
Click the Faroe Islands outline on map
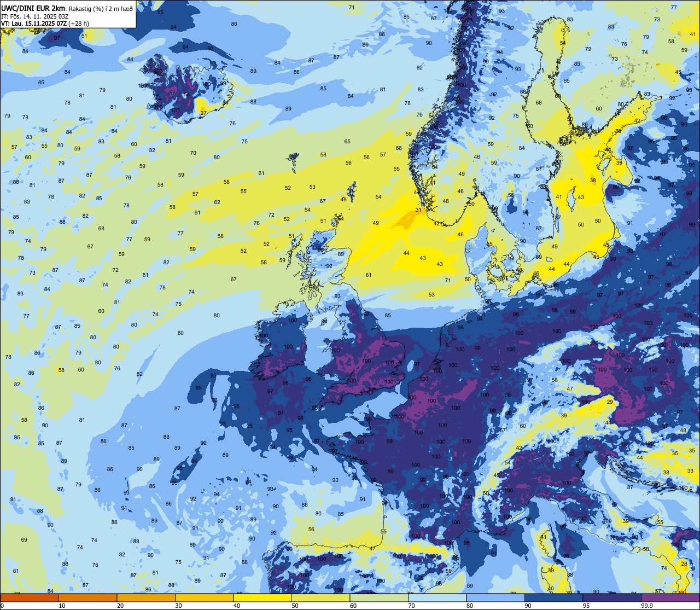[294, 159]
